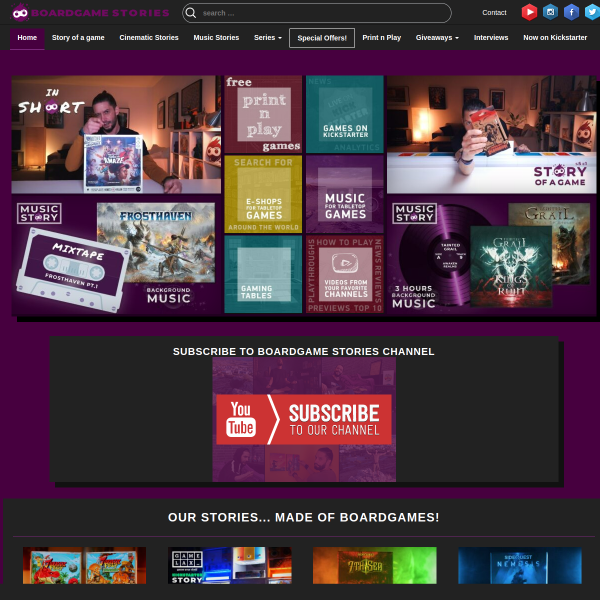Open the Frosthaven mixtape music story

115,256
